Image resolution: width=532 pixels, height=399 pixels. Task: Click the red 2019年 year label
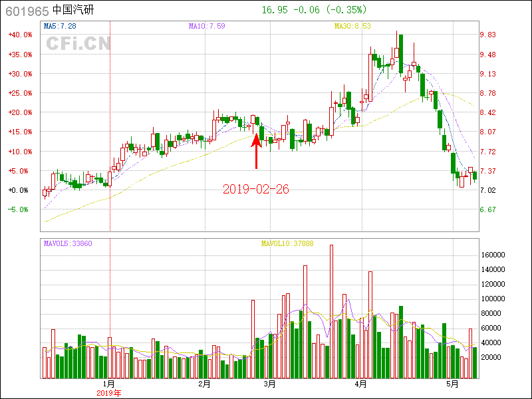tap(109, 393)
